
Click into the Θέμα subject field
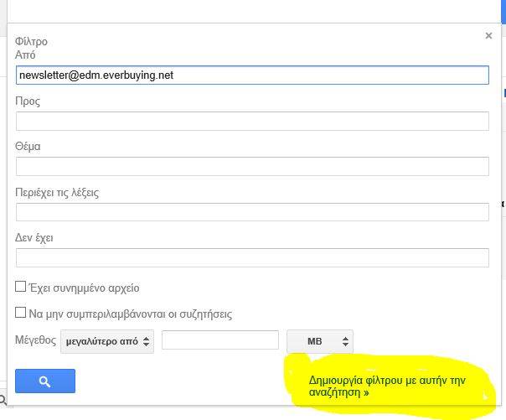click(x=252, y=166)
